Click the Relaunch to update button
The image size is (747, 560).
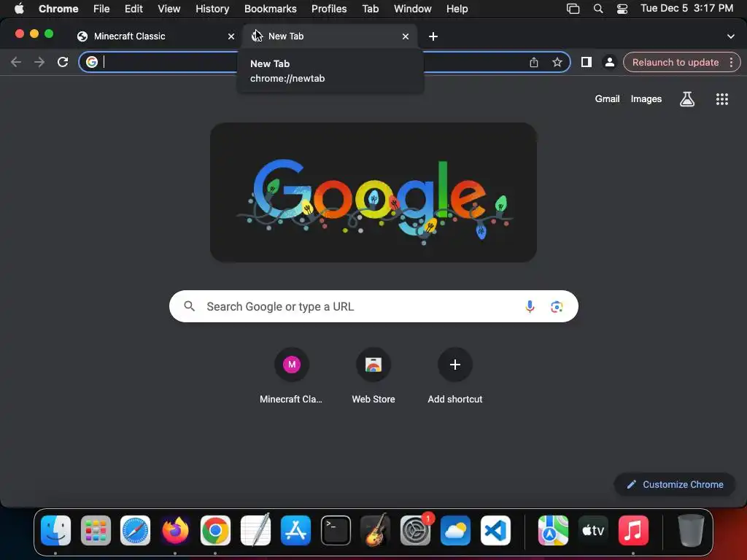click(675, 63)
